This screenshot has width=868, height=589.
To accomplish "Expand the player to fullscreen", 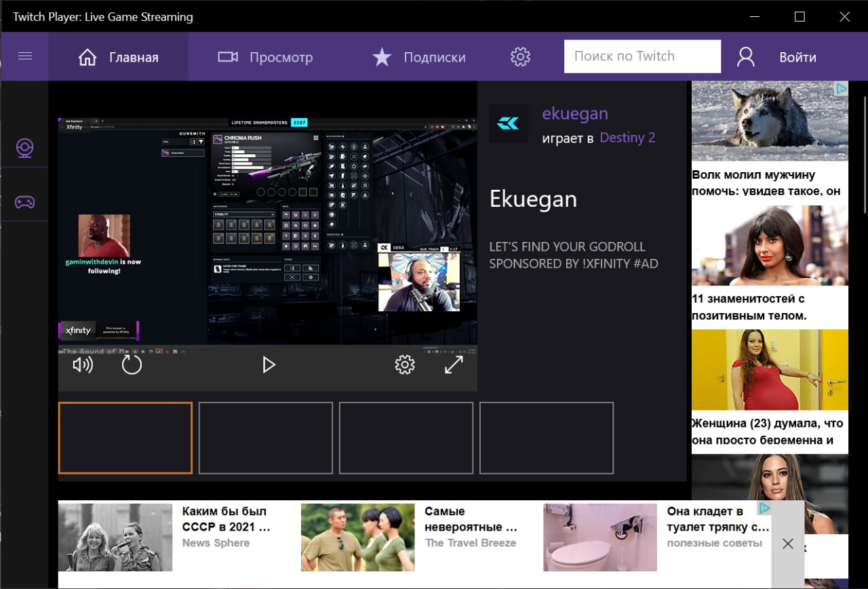I will click(x=454, y=365).
